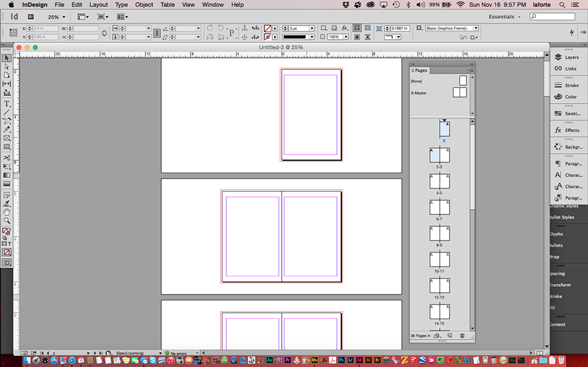Select the Free Transform tool
The image size is (588, 367).
[x=7, y=166]
